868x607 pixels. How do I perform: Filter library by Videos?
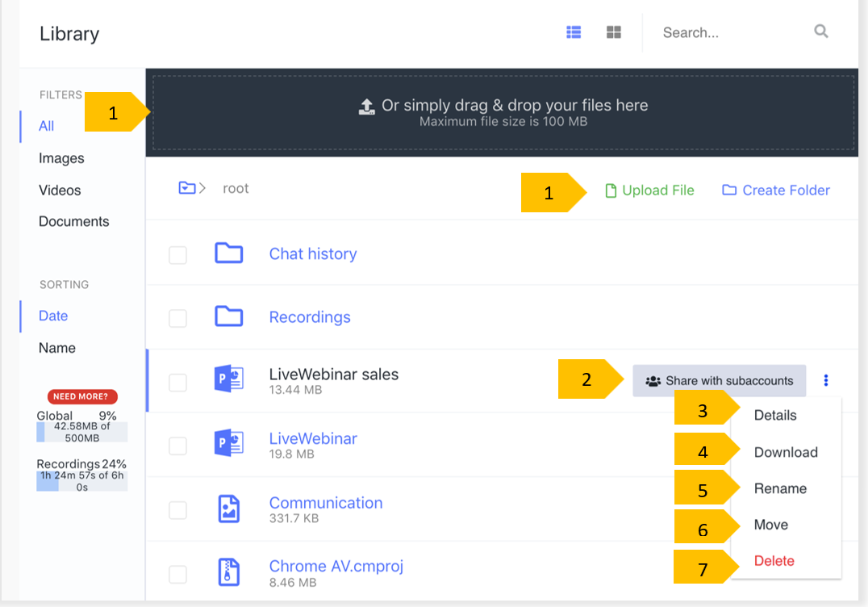[60, 190]
